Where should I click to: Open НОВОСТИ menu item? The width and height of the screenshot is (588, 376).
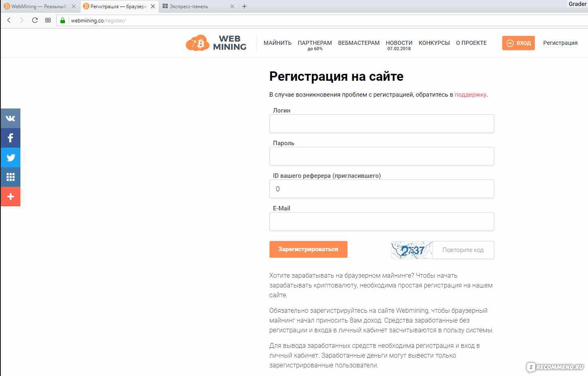(x=399, y=43)
